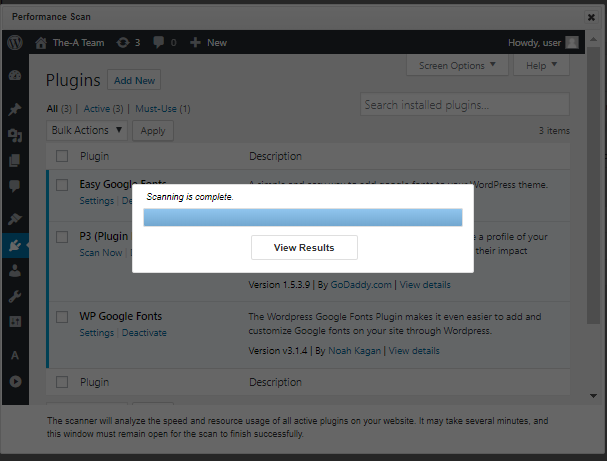Open Media icon in sidebar
Image resolution: width=607 pixels, height=461 pixels.
pyautogui.click(x=15, y=135)
